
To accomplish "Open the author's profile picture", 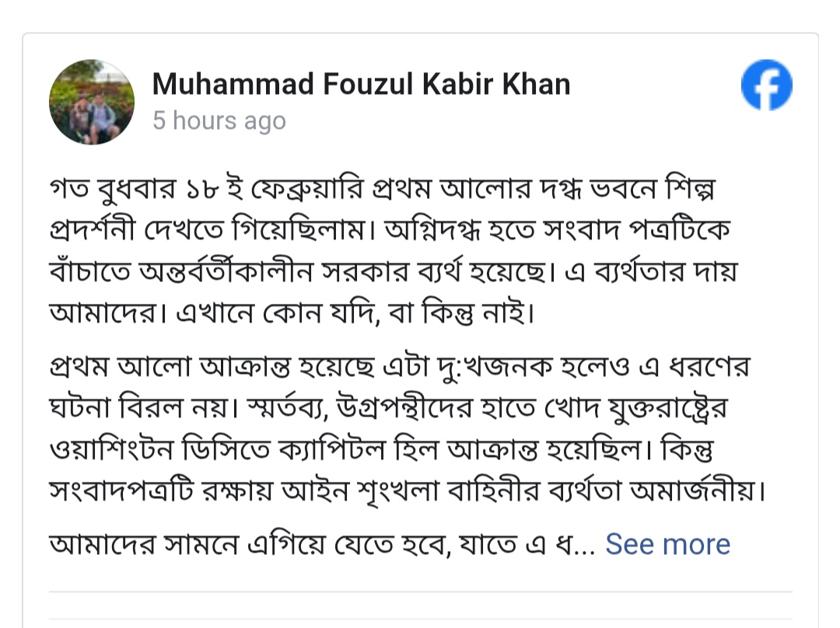I will [92, 102].
